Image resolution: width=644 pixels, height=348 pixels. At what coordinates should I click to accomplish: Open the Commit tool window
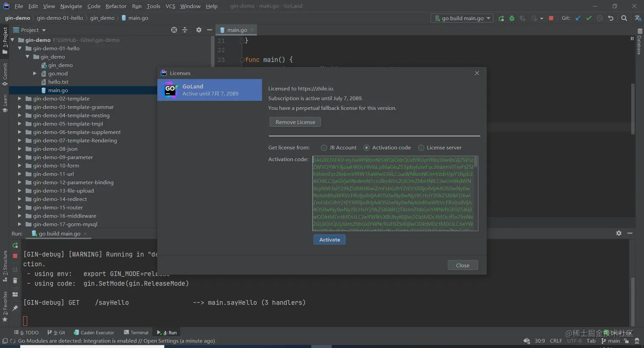click(x=5, y=74)
